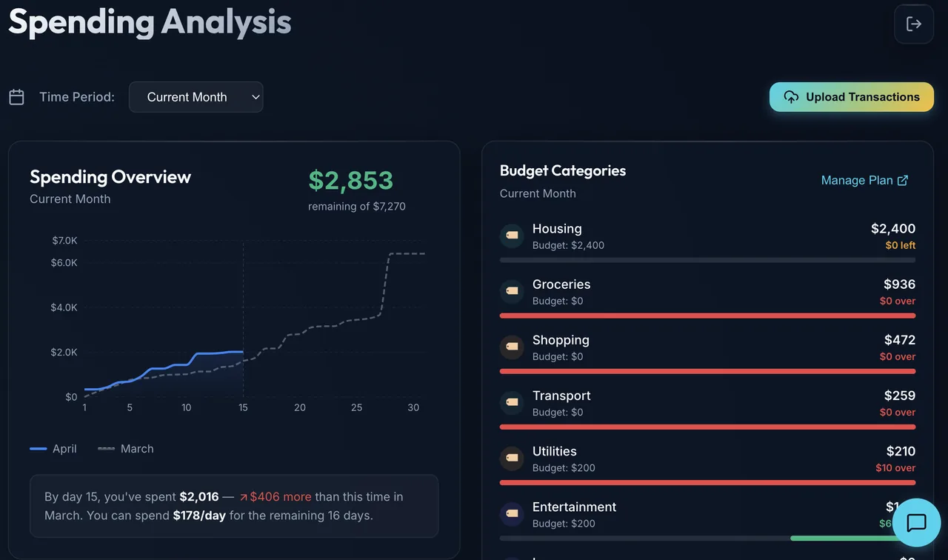Click the "$178/day" spending allowance text

click(x=199, y=516)
